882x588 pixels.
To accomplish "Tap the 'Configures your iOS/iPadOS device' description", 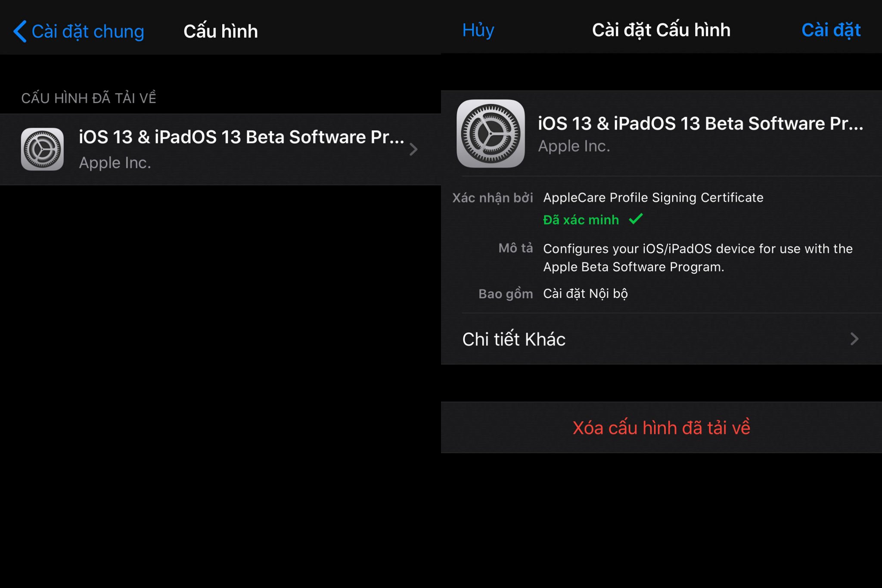I will 698,258.
